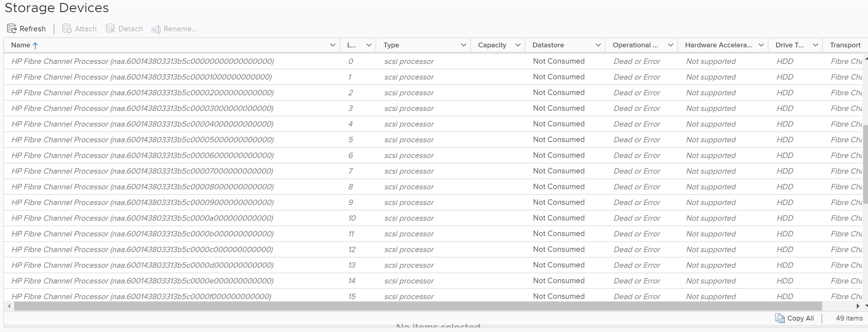Click the Transport column header
Screen dimensions: 868x332
[x=845, y=45]
